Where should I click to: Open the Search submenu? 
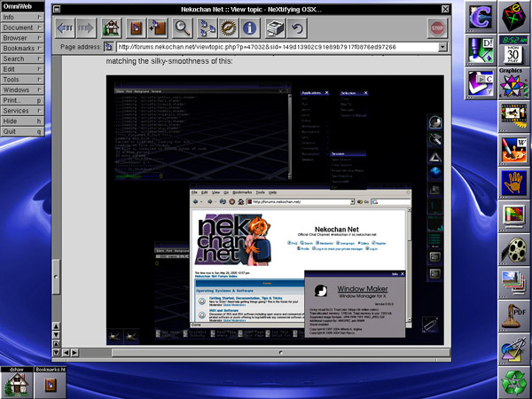click(x=22, y=59)
